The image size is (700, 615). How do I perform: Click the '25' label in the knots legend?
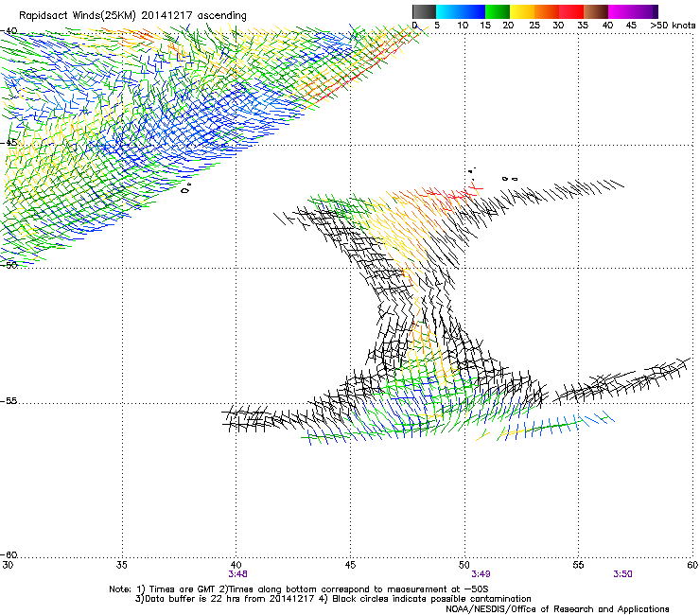pos(534,26)
